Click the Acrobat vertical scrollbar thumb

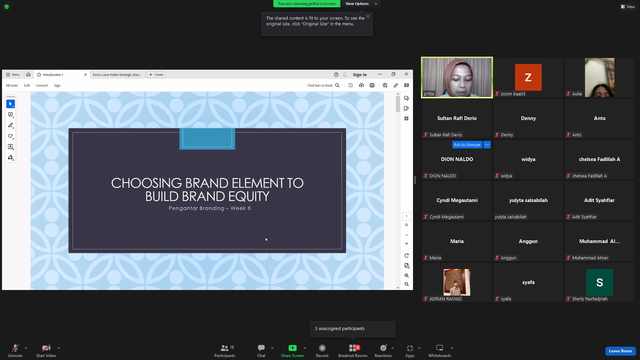click(398, 104)
